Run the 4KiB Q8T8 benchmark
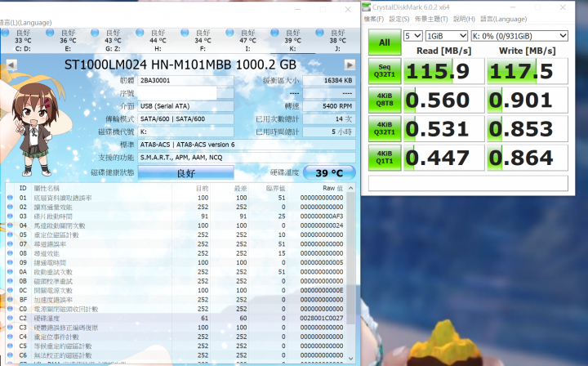 tap(385, 100)
